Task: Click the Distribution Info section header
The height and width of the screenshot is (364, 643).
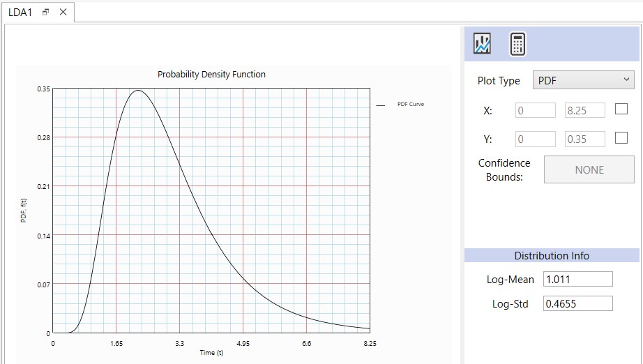Action: pos(552,256)
